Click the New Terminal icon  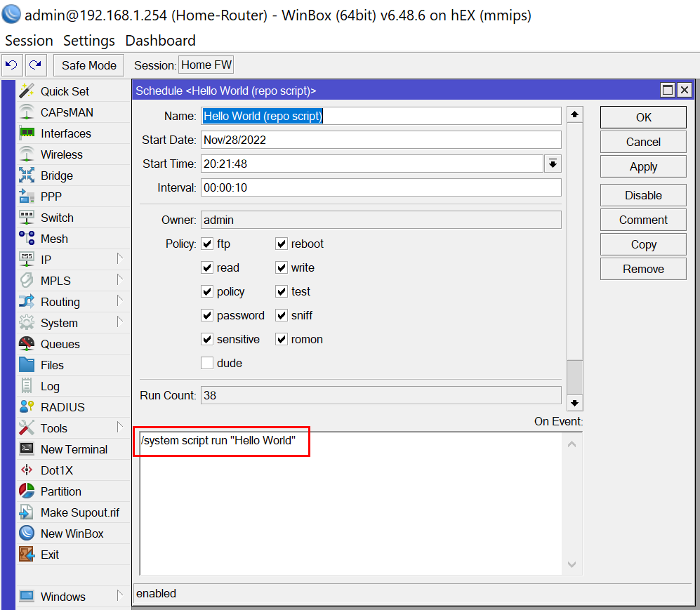point(27,449)
